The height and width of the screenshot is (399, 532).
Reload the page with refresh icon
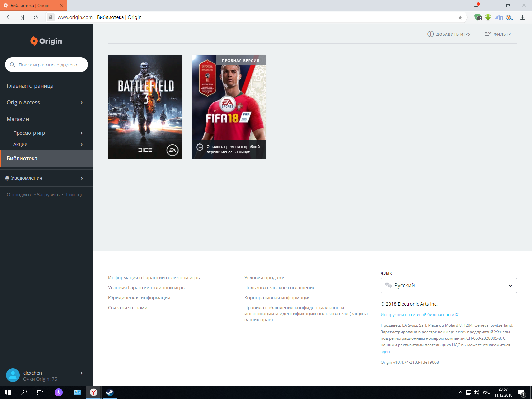(36, 17)
